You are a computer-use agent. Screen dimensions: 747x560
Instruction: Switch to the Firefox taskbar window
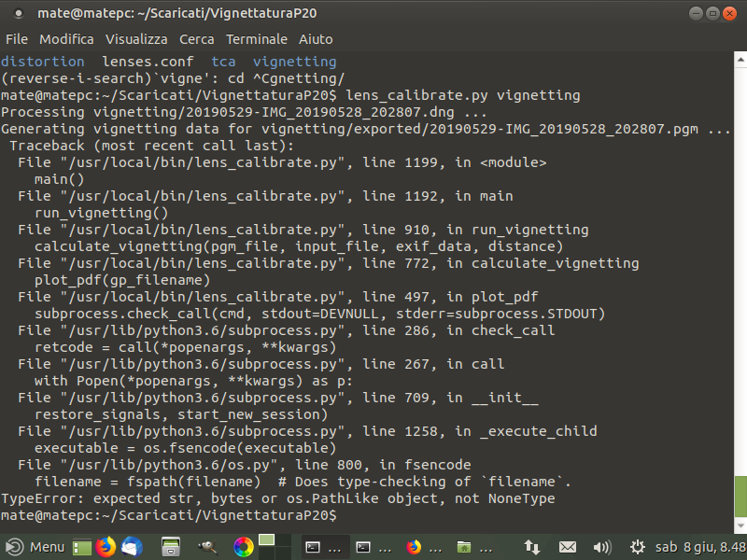point(424,548)
